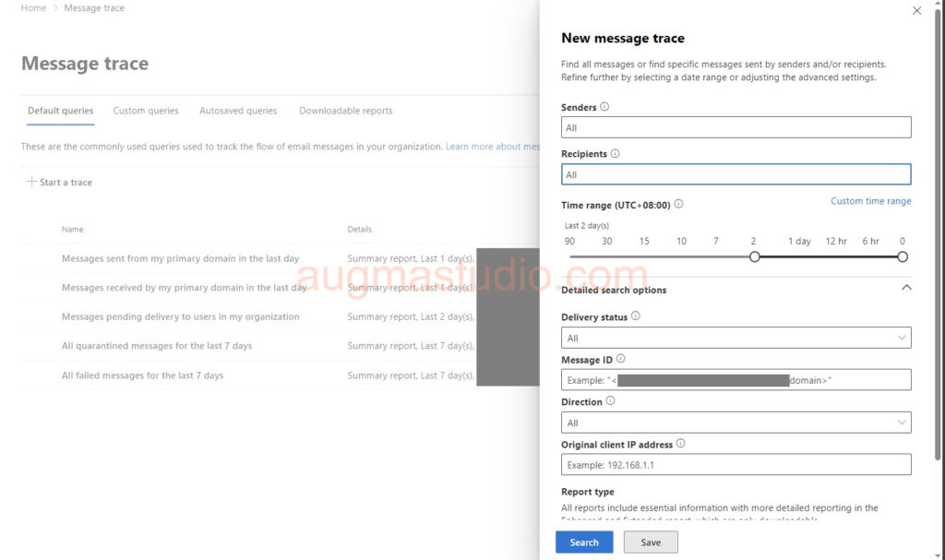The width and height of the screenshot is (945, 560).
Task: Click Start a trace with plus icon
Action: [59, 183]
